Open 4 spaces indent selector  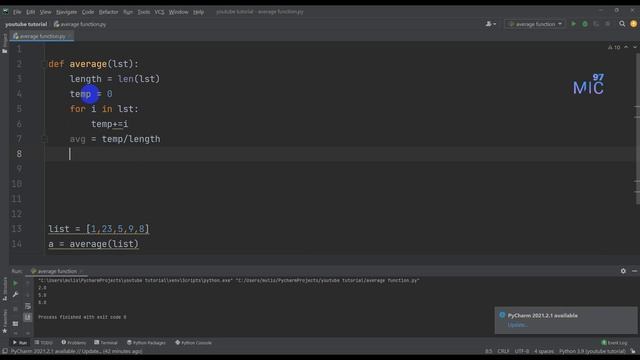tap(544, 351)
